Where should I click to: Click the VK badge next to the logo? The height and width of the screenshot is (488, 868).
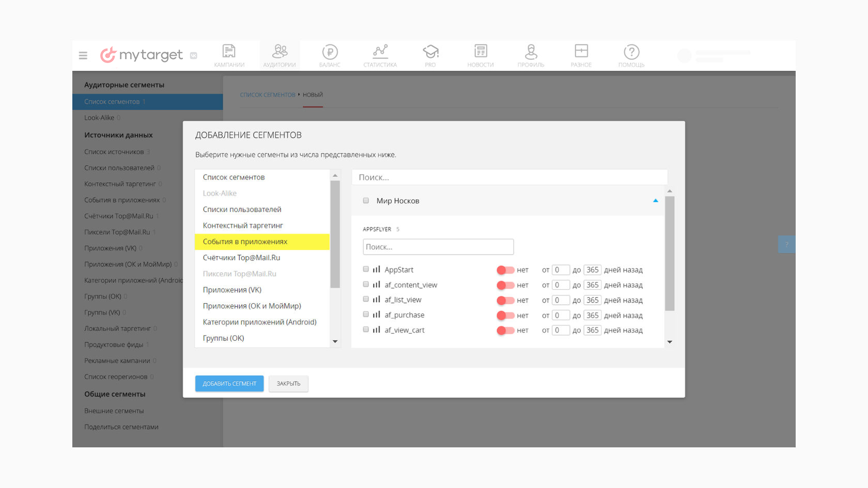click(193, 55)
